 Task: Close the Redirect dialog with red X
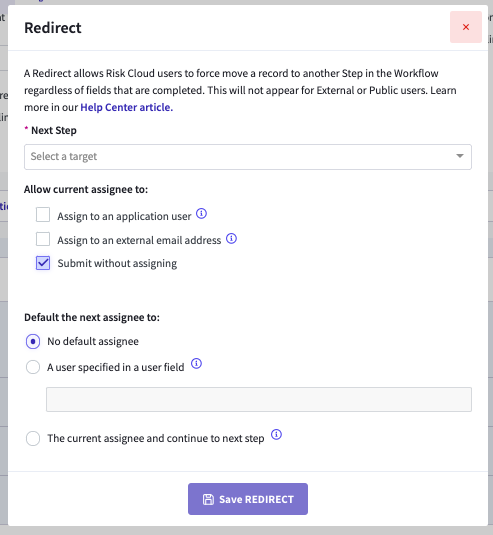466,27
